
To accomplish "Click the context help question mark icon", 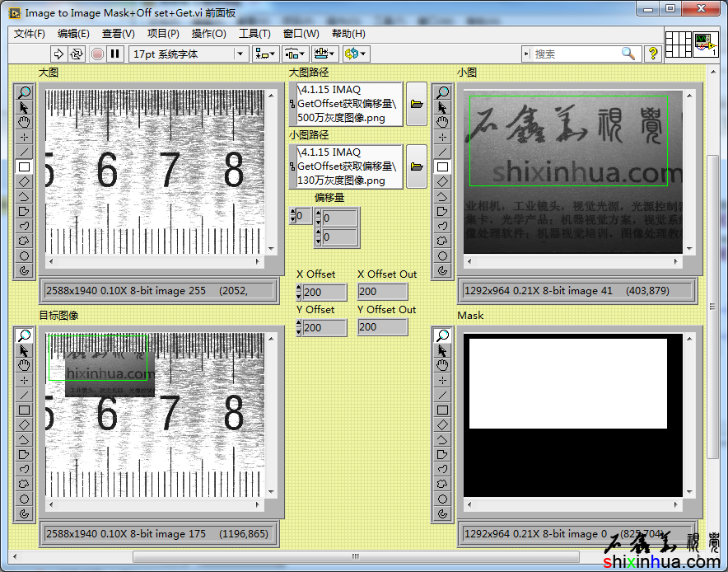I will [653, 54].
